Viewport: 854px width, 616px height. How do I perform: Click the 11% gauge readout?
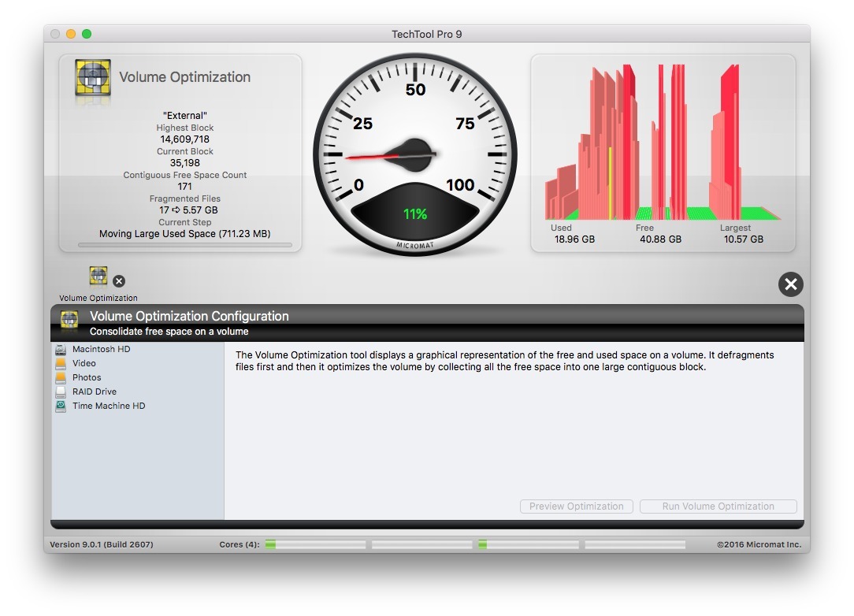415,214
